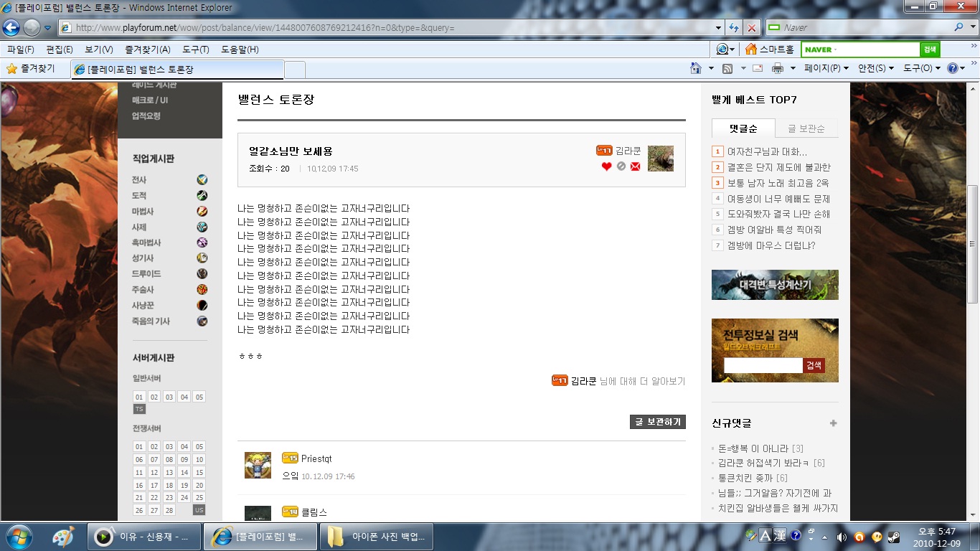The height and width of the screenshot is (551, 980).
Task: Click the 글 보관하기 button
Action: [x=657, y=422]
